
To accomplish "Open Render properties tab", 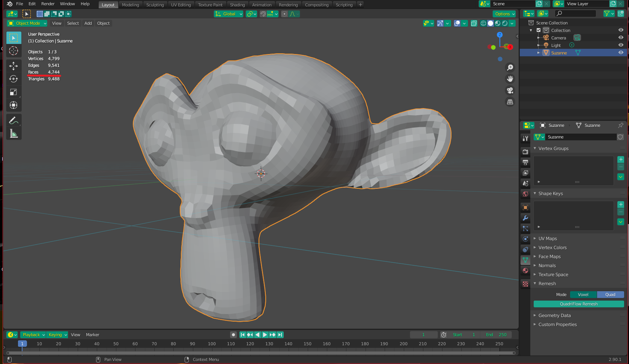I will point(525,152).
